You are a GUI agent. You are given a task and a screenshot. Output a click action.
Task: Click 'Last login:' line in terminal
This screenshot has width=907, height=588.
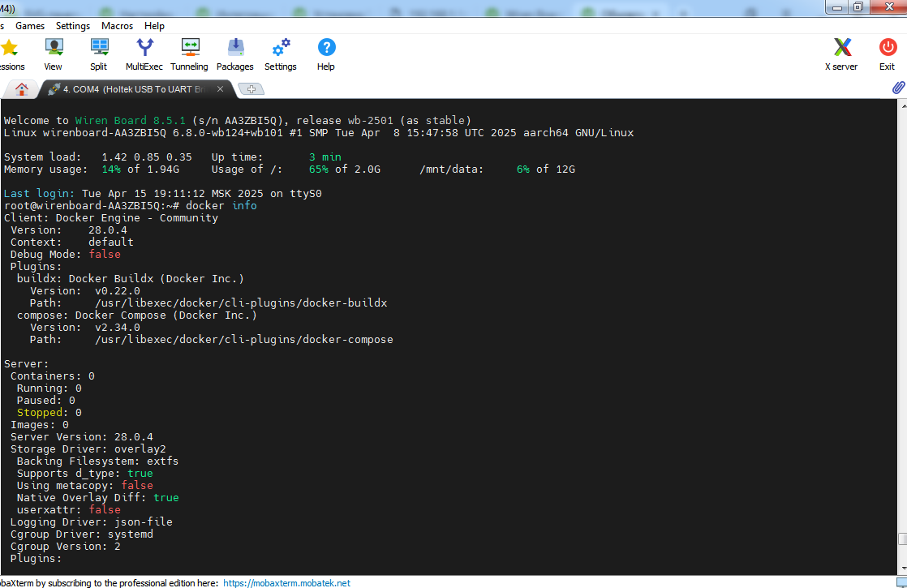162,194
